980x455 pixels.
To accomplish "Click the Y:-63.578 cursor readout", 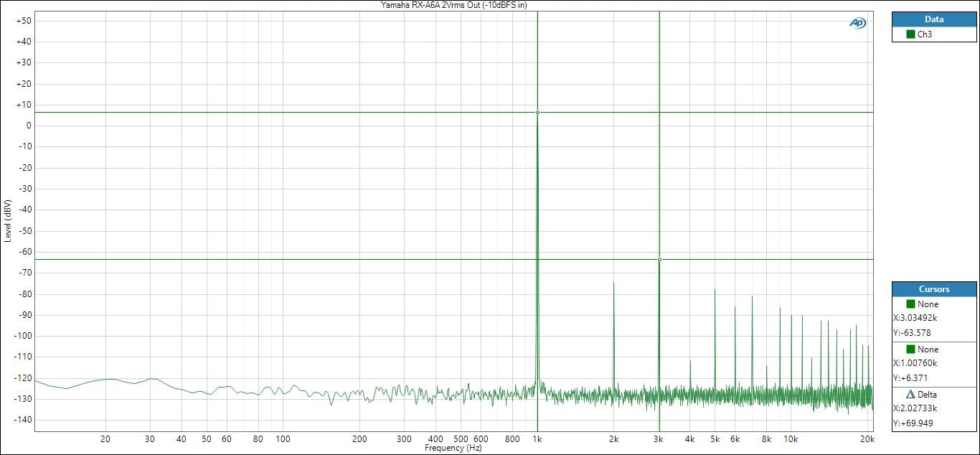I will pyautogui.click(x=911, y=333).
